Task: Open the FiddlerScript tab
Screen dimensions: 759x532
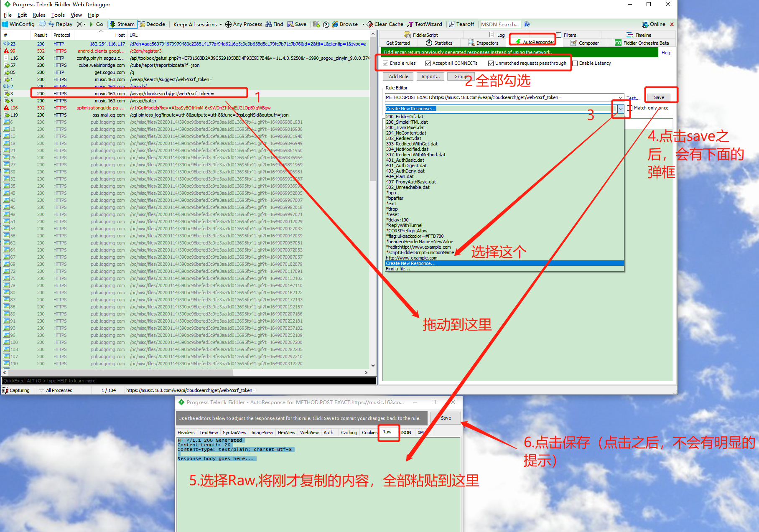Action: (421, 35)
